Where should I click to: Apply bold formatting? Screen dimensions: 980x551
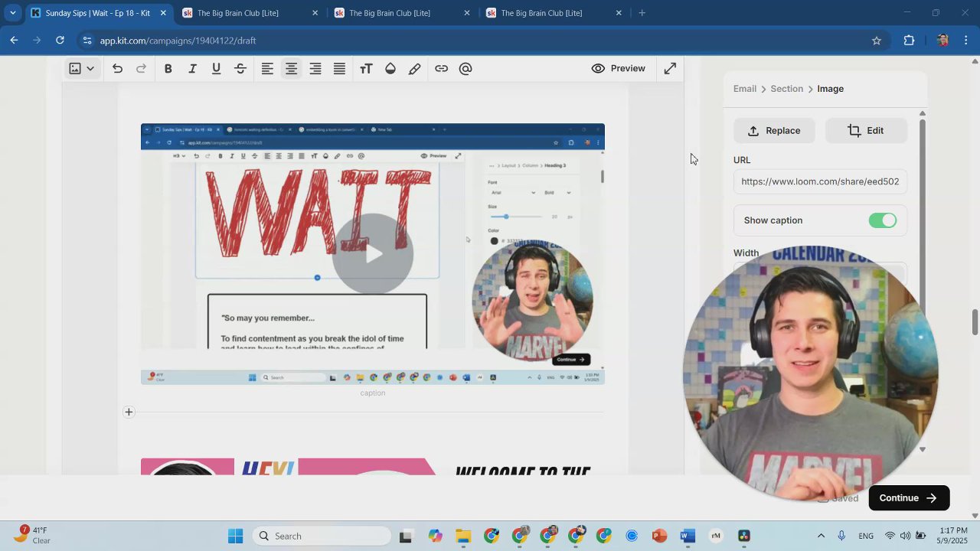(168, 69)
